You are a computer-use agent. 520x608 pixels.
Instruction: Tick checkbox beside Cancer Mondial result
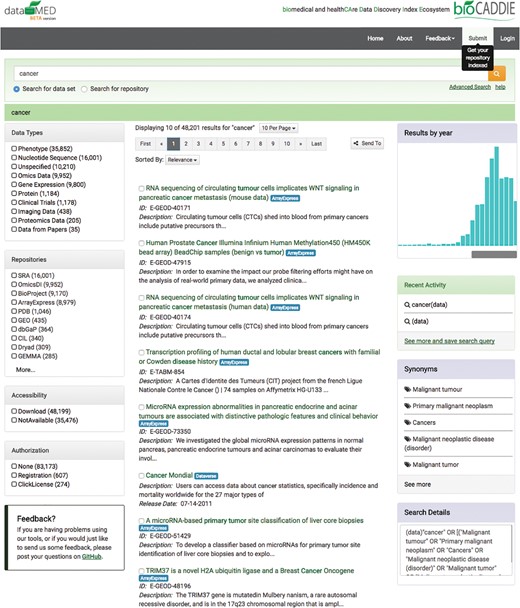[x=142, y=476]
